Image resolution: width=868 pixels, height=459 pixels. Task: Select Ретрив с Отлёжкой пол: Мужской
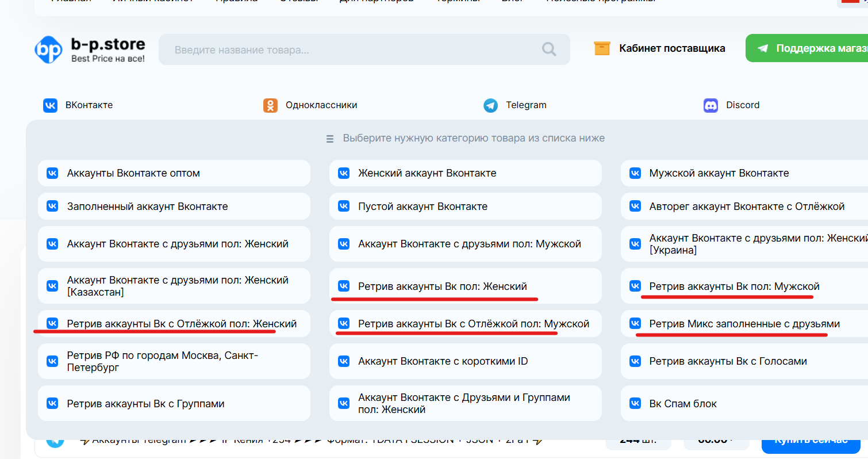point(466,324)
